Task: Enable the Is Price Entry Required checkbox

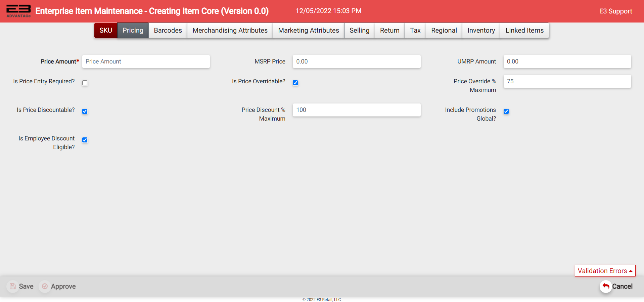Action: pyautogui.click(x=85, y=83)
